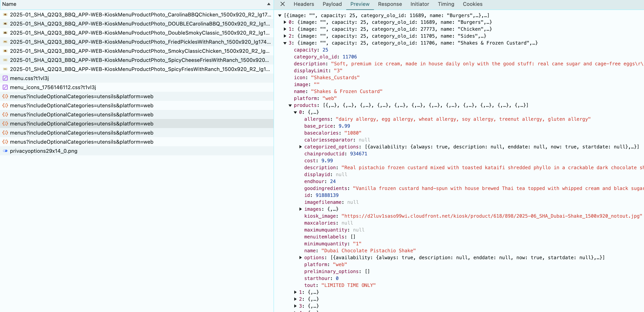Click the menu_icons_1756146112.css stylesheet icon

5,87
